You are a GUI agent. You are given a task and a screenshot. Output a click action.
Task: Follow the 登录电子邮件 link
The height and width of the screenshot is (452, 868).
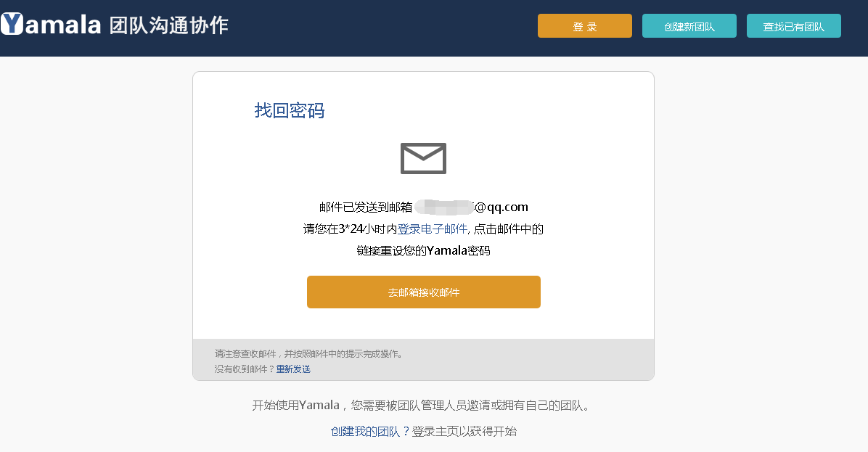(x=432, y=229)
